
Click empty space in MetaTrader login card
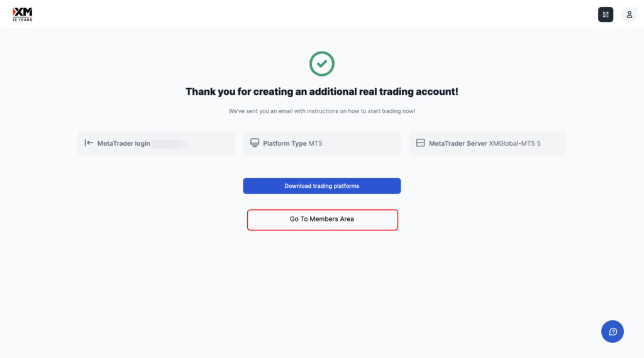click(211, 143)
